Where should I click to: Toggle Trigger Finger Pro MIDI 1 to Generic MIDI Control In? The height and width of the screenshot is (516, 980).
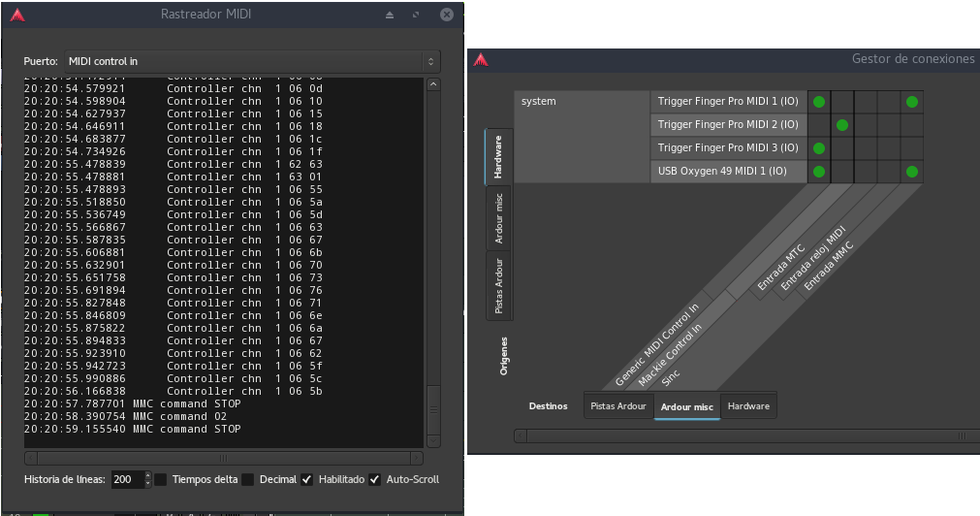pos(819,102)
